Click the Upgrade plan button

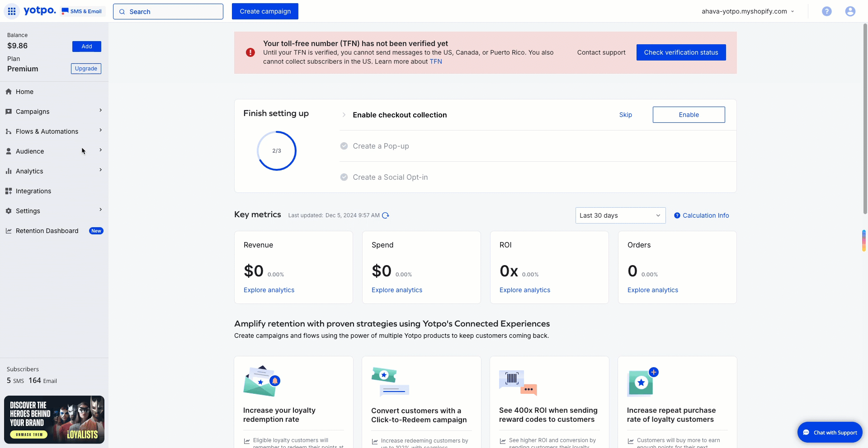pyautogui.click(x=86, y=69)
